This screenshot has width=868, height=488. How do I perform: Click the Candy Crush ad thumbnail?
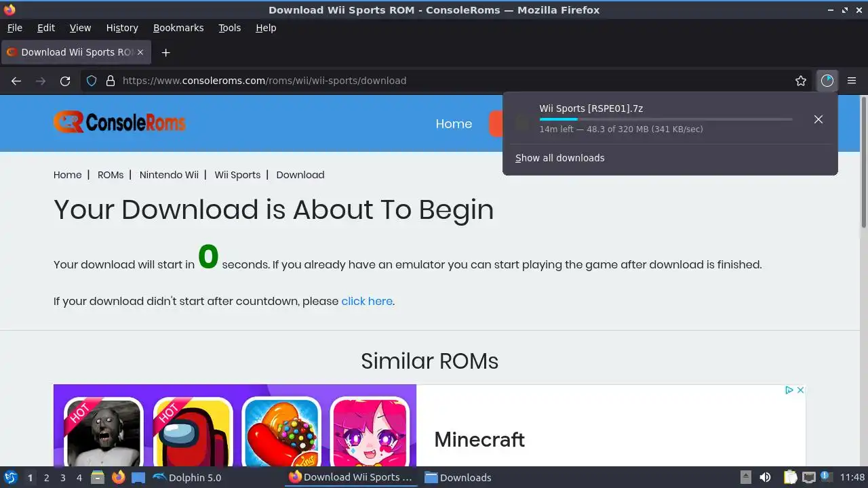(281, 432)
